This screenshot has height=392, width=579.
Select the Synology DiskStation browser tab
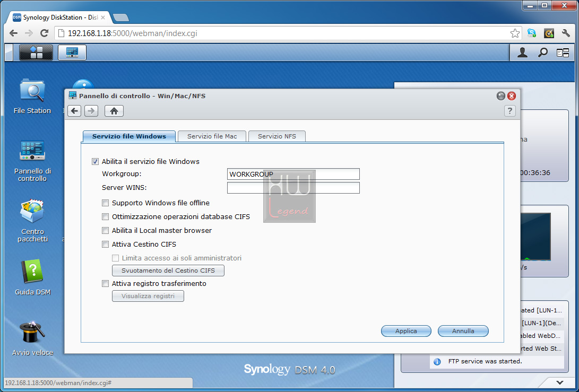pyautogui.click(x=60, y=18)
